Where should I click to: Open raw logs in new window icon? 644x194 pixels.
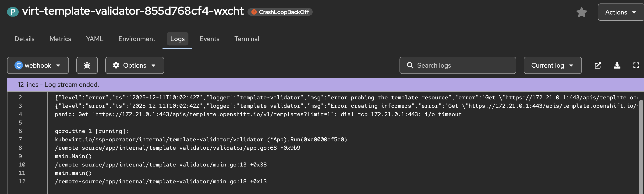[x=598, y=66]
